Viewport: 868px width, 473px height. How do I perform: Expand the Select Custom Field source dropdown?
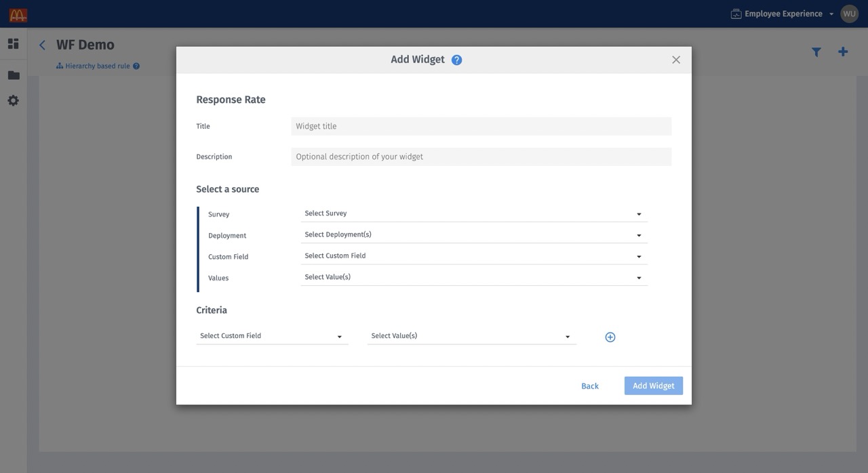point(473,255)
